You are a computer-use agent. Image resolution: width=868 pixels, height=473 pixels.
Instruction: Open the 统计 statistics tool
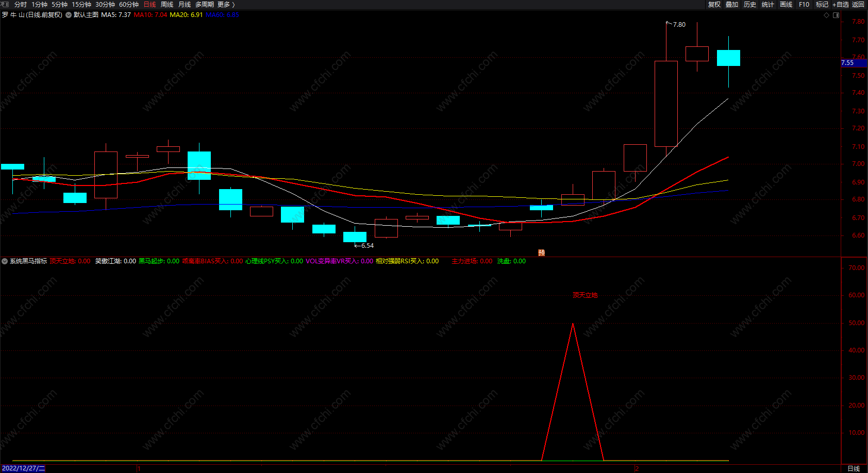(768, 5)
